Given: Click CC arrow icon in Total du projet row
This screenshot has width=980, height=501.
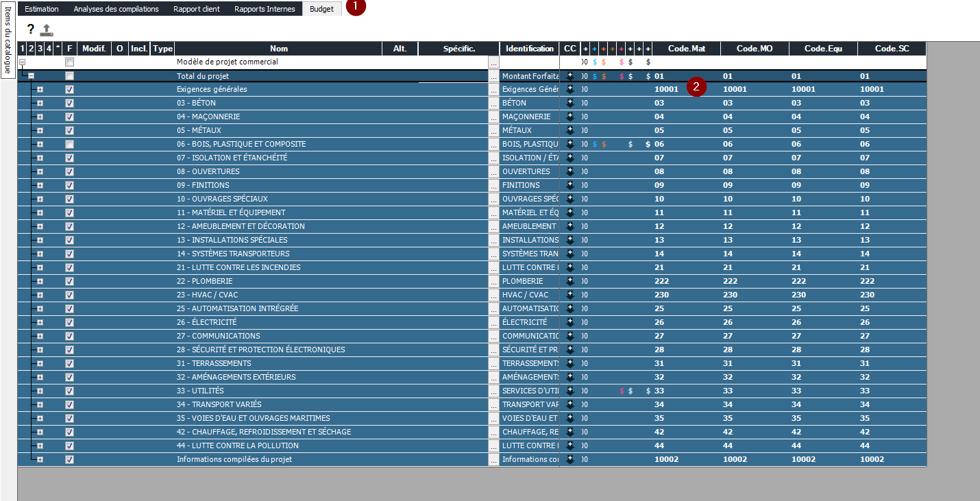Looking at the screenshot, I should pos(569,75).
